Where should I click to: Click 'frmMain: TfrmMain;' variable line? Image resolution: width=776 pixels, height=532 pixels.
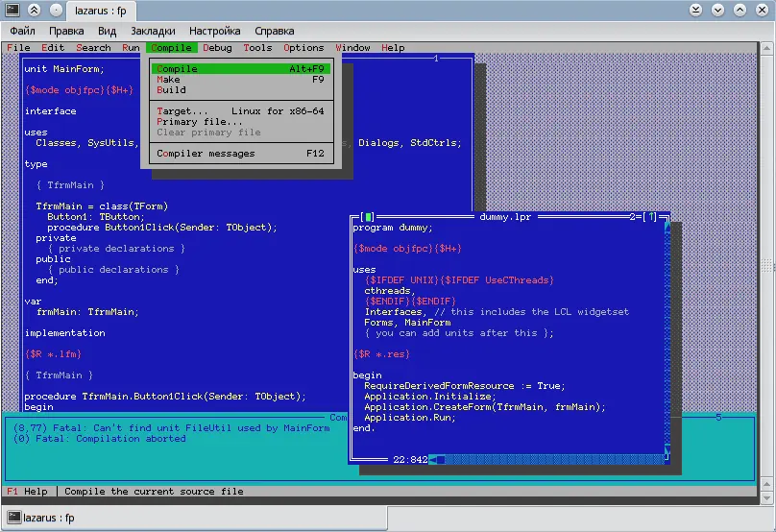pos(87,312)
